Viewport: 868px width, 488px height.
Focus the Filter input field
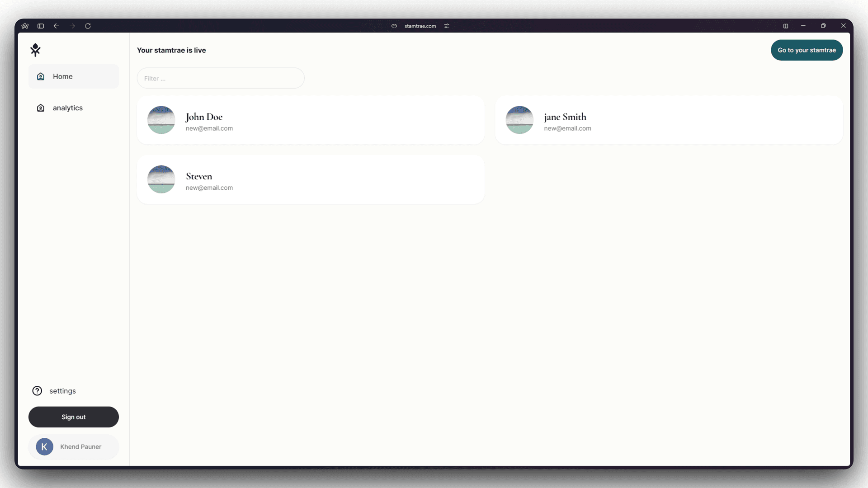click(221, 78)
